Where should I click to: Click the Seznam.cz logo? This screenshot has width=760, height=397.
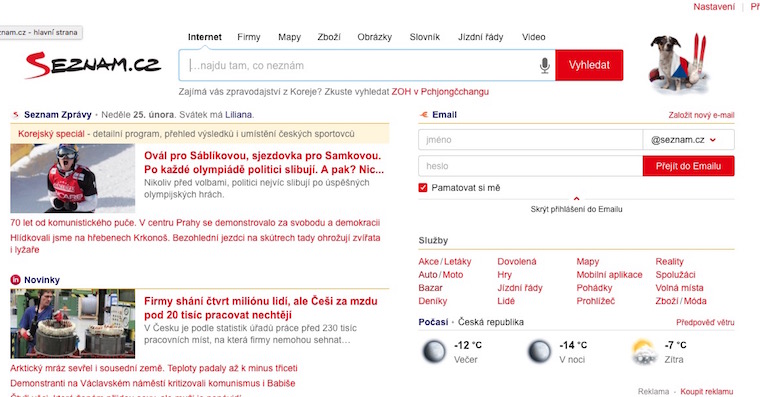pos(93,65)
